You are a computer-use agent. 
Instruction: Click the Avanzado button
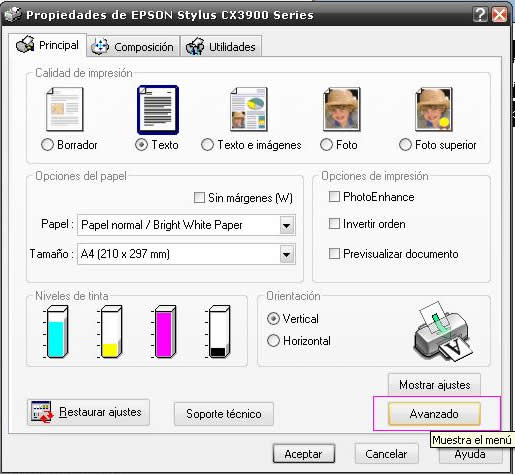pyautogui.click(x=434, y=414)
